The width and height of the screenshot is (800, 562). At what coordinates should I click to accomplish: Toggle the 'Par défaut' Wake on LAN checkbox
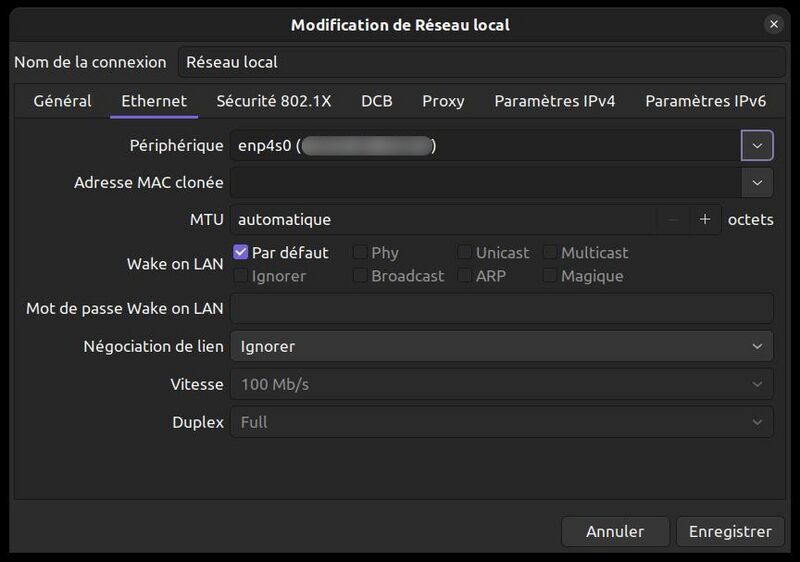(x=241, y=253)
